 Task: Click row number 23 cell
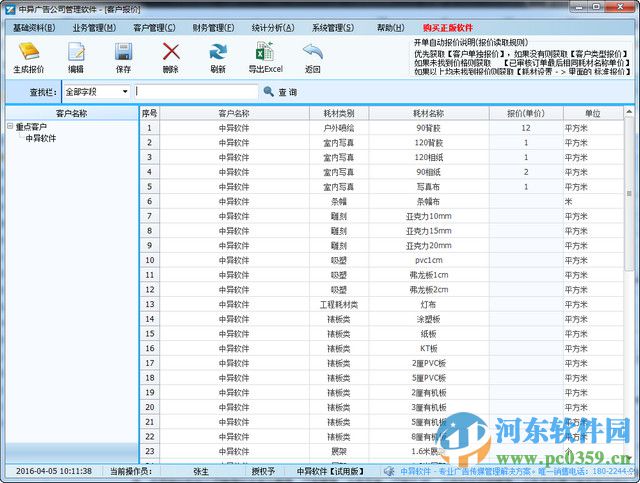tap(149, 452)
